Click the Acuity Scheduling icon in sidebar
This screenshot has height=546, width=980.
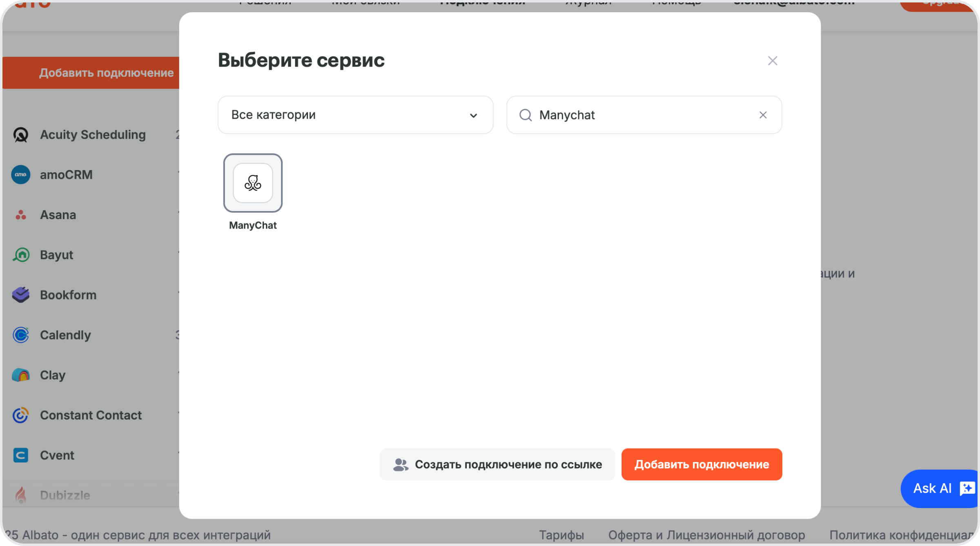click(x=21, y=135)
